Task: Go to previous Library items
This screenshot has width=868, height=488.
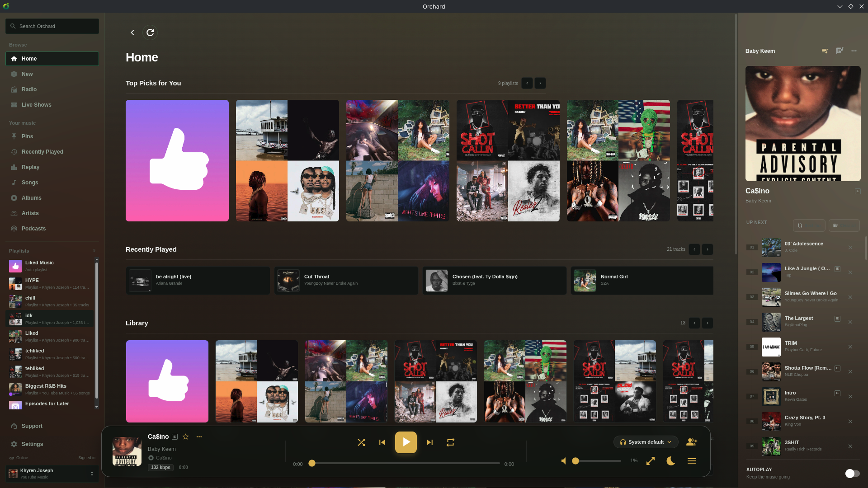Action: pos(694,323)
